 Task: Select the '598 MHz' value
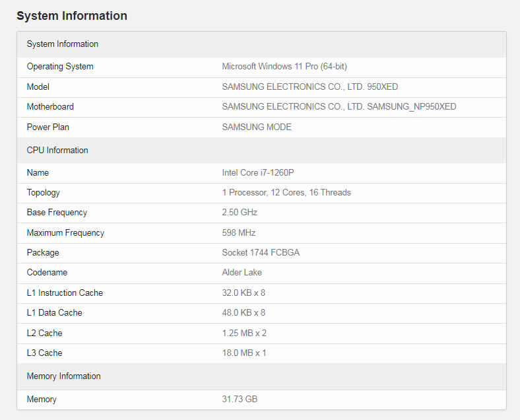pos(238,233)
